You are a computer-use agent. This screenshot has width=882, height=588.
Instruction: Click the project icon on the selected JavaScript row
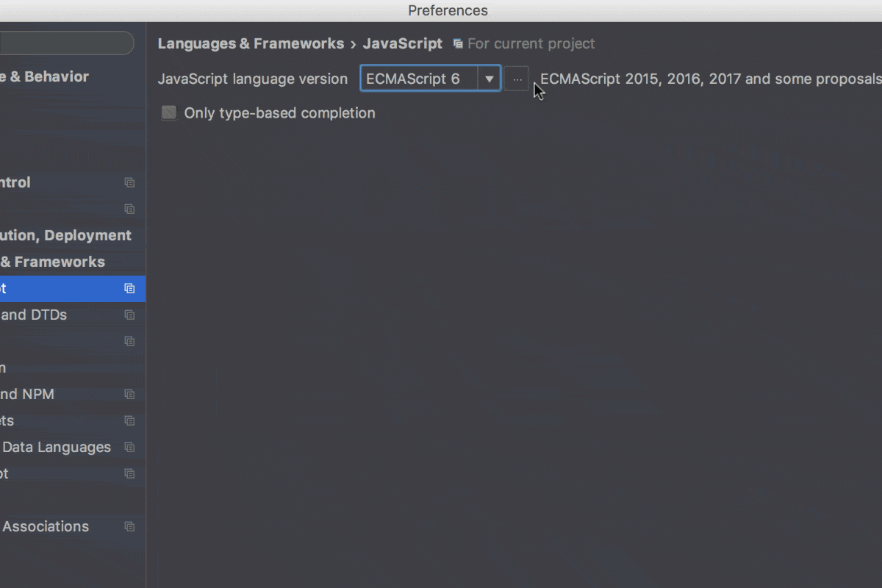129,288
